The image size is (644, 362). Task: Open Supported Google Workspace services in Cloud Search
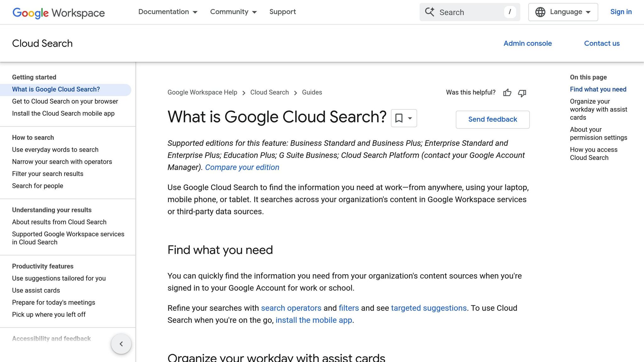click(x=68, y=238)
